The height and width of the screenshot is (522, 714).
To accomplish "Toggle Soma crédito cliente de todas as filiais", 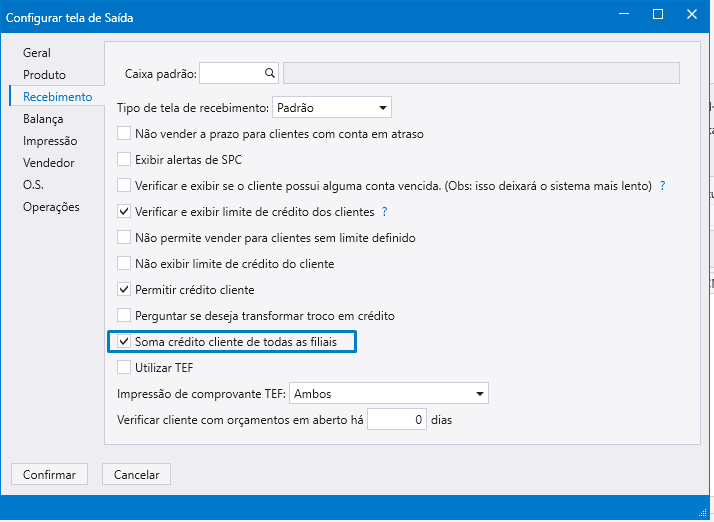I will point(124,342).
